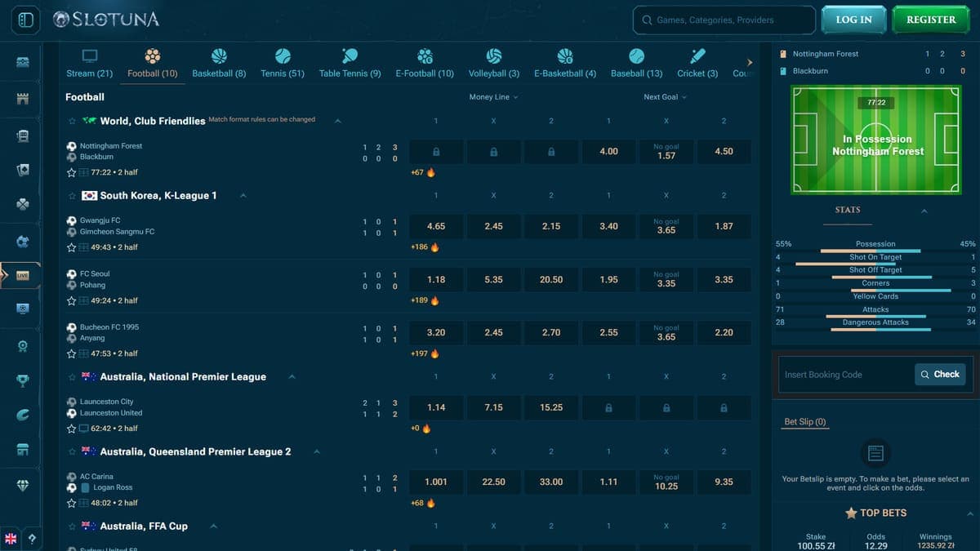Switch to the Baseball (13) tab
The height and width of the screenshot is (551, 980).
637,64
